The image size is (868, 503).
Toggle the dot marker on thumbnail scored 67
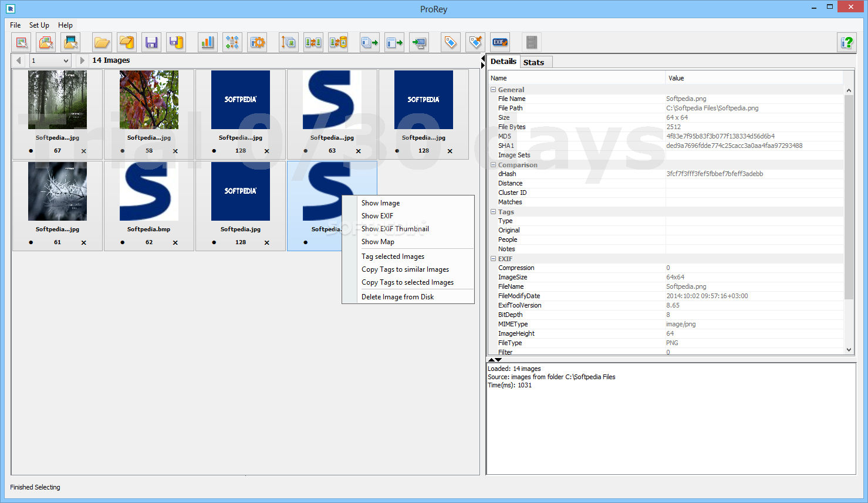point(31,151)
